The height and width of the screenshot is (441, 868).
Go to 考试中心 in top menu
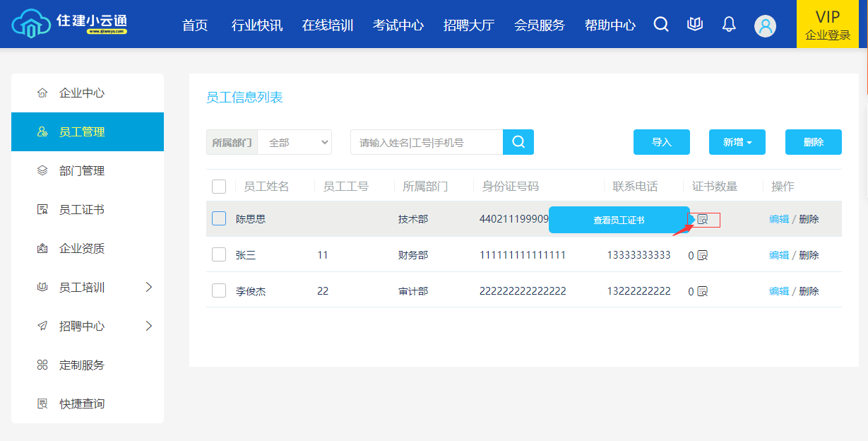(398, 25)
